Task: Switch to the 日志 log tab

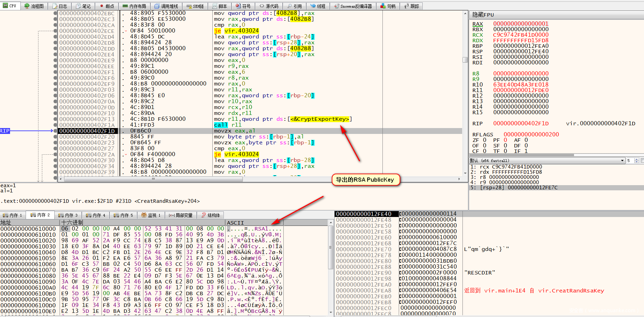Action: point(60,6)
